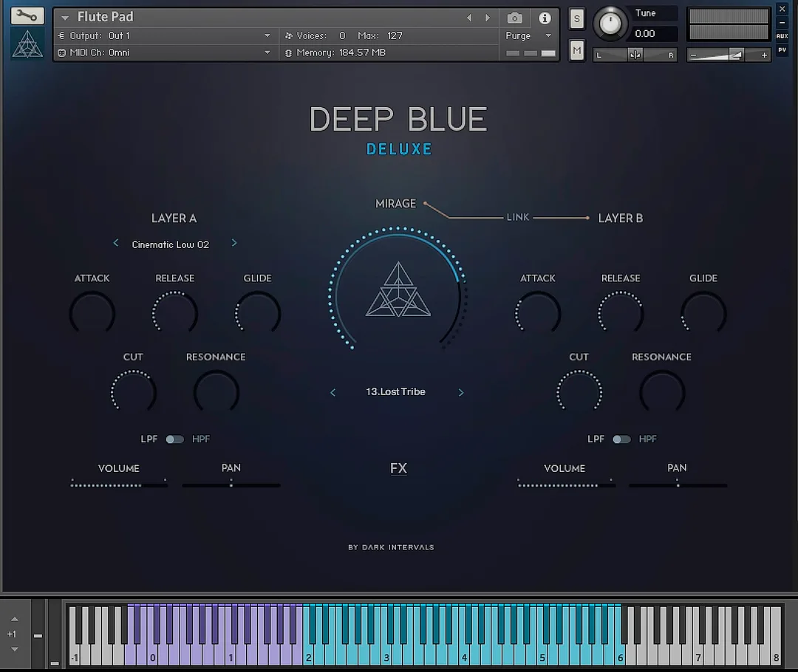Screen dimensions: 798x672
Task: Toggle the LINK between Mirage and Layer B
Action: 518,217
